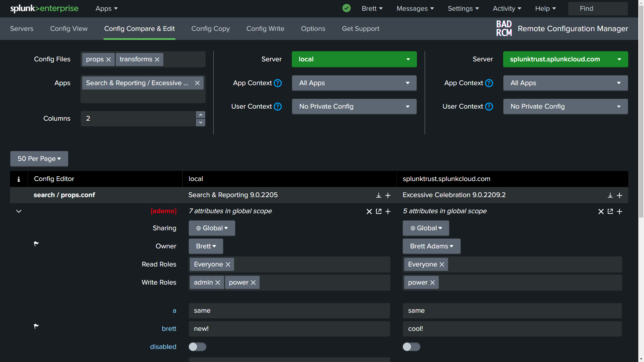Remove Everyone from splunktrust Read Roles
644x362 pixels.
click(x=442, y=264)
